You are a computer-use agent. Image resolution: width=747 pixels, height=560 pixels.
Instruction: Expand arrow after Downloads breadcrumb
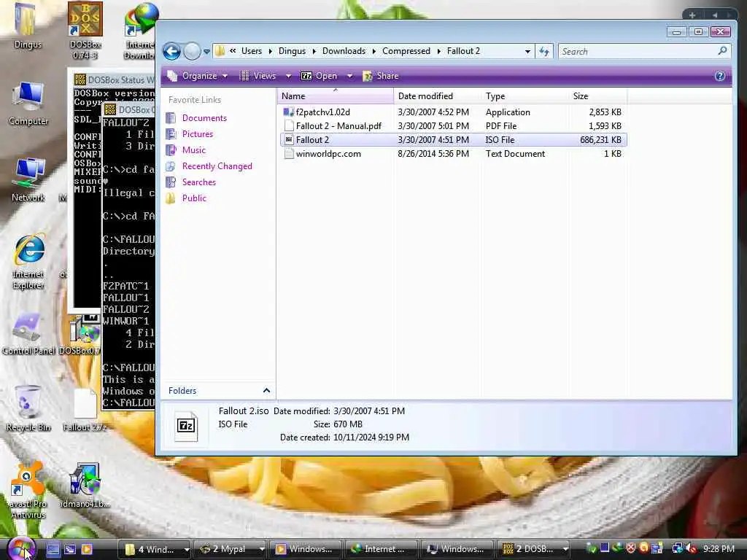click(x=374, y=51)
